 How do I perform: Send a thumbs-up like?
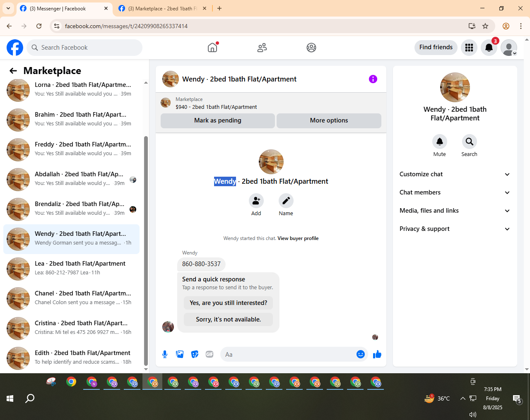point(377,354)
